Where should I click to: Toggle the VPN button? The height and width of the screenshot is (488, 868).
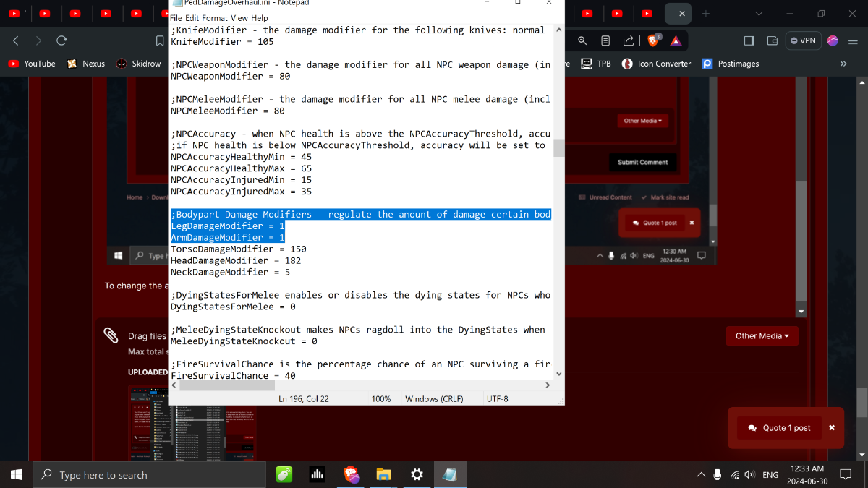coord(803,40)
